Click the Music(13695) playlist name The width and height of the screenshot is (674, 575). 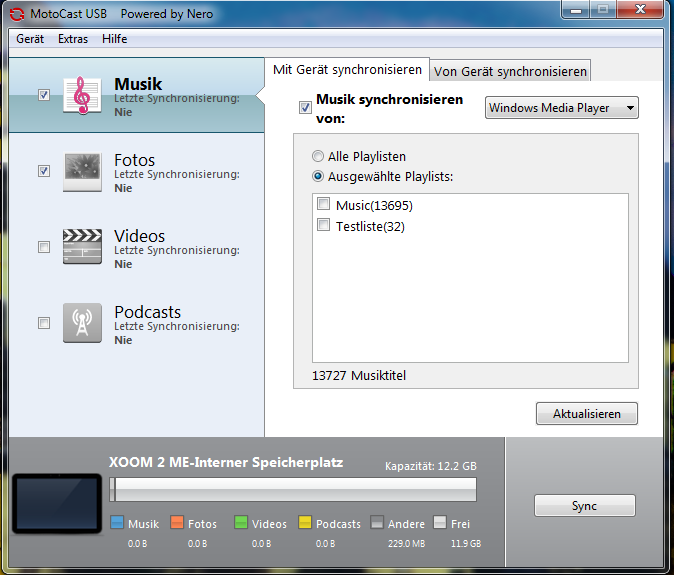[x=374, y=205]
